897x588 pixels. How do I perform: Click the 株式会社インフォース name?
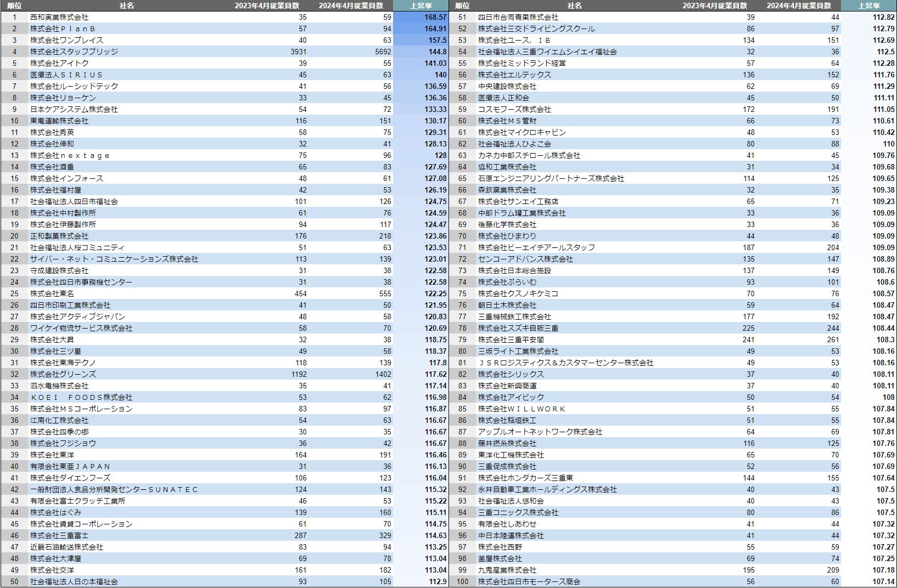point(66,178)
